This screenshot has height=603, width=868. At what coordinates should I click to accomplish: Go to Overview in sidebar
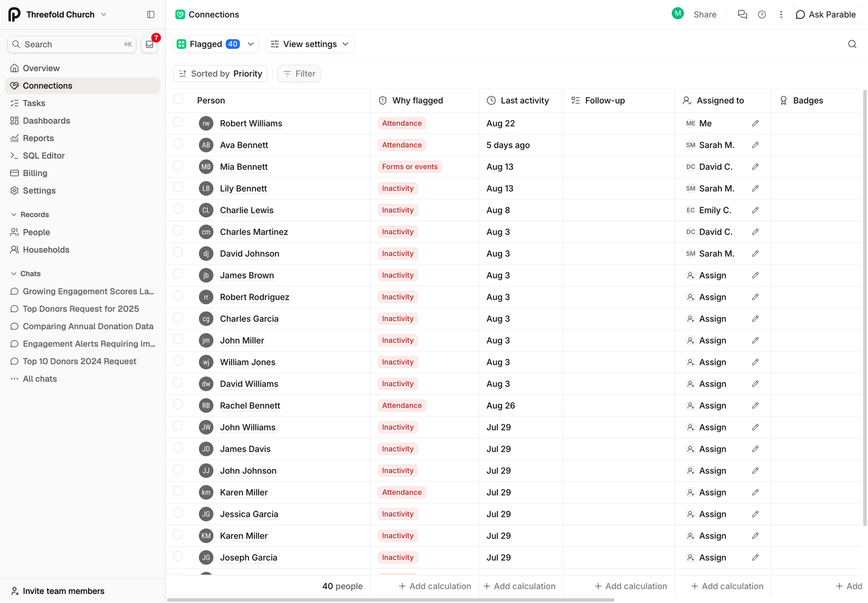coord(83,68)
